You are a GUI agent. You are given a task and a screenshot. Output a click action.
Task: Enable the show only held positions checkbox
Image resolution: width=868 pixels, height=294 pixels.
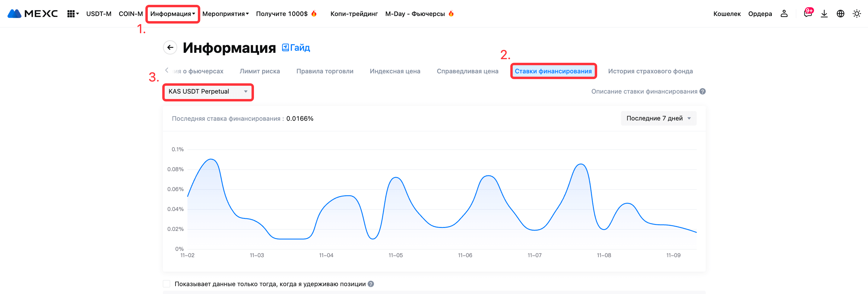point(167,284)
